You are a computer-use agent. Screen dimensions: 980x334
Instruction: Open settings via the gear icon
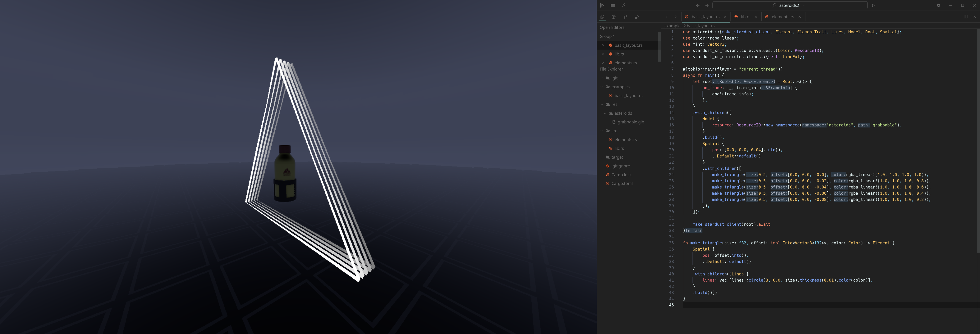point(938,5)
